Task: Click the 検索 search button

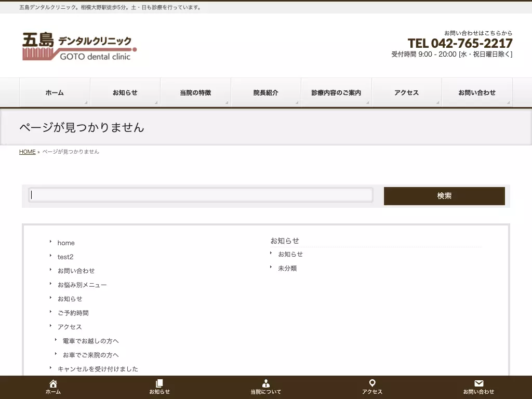Action: click(444, 196)
